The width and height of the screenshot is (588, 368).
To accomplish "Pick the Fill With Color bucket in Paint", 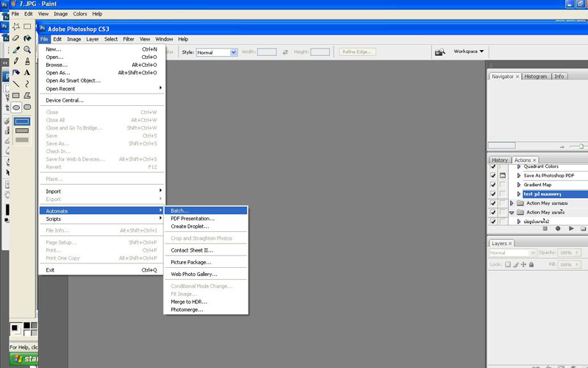I will coord(27,38).
